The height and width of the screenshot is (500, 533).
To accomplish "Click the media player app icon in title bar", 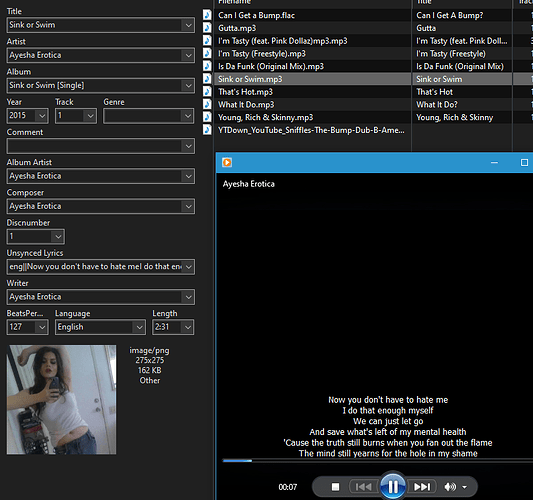I will (x=227, y=162).
